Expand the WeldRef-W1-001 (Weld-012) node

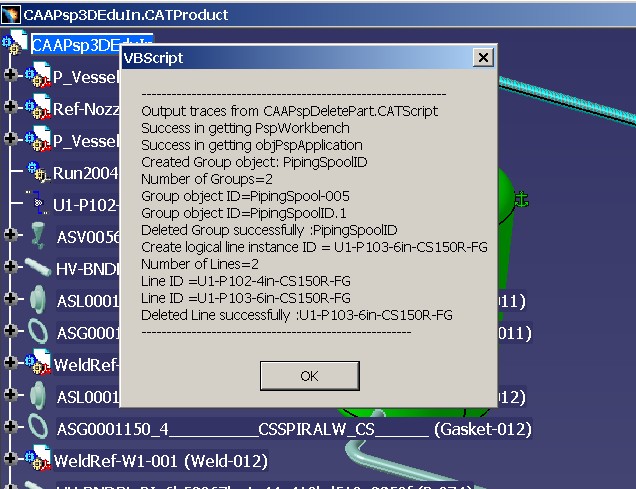[x=11, y=460]
